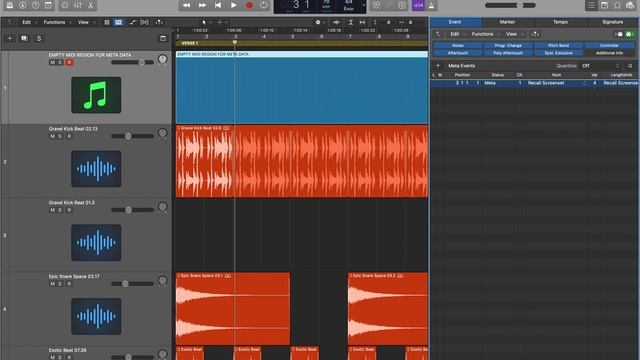Start recording with the red Record button

(249, 5)
